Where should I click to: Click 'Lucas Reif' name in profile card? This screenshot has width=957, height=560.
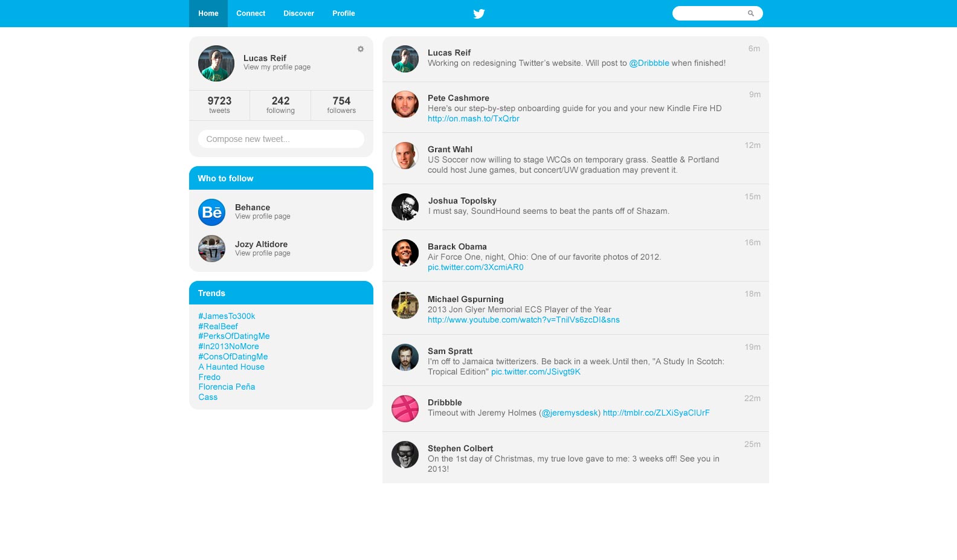pos(265,58)
